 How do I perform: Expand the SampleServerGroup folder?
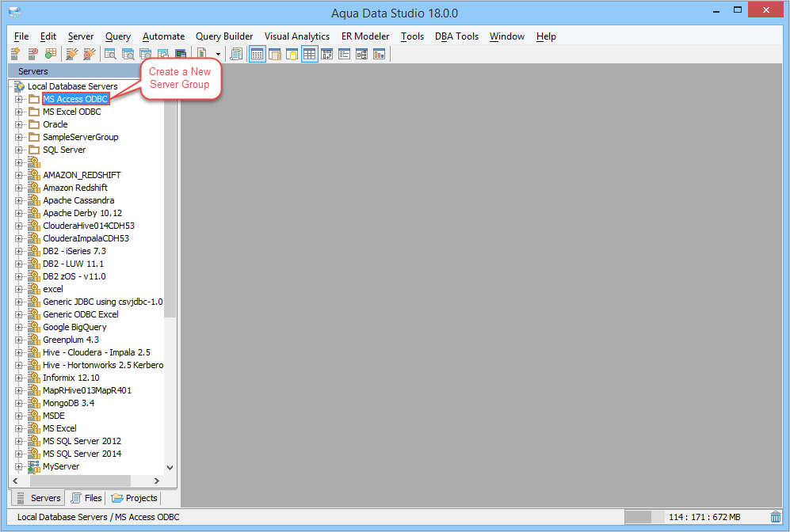click(19, 137)
